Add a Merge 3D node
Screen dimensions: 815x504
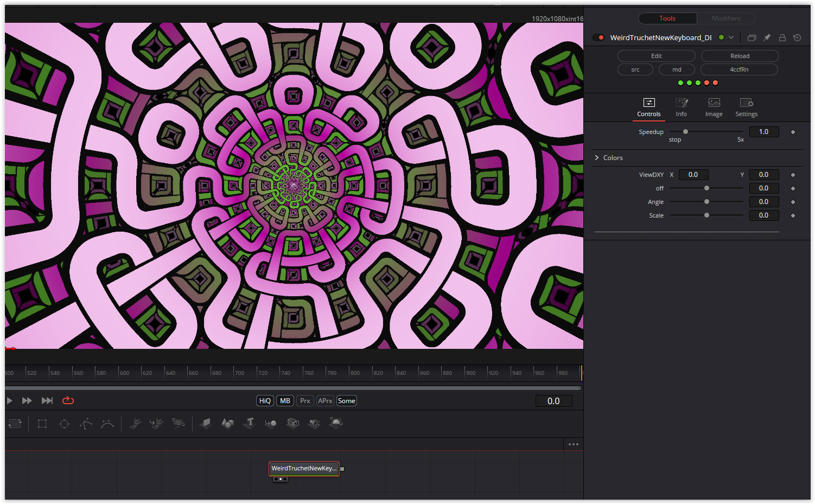coord(271,424)
